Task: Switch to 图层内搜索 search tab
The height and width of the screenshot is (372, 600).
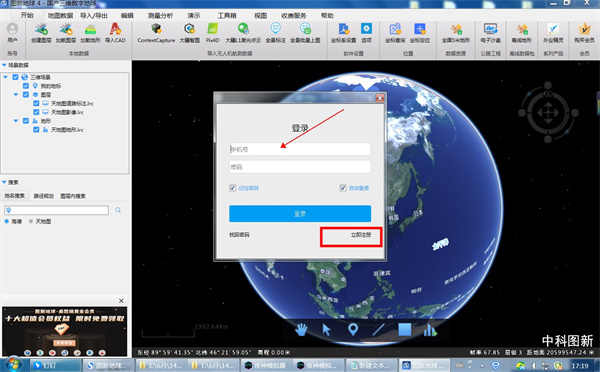Action: tap(73, 196)
